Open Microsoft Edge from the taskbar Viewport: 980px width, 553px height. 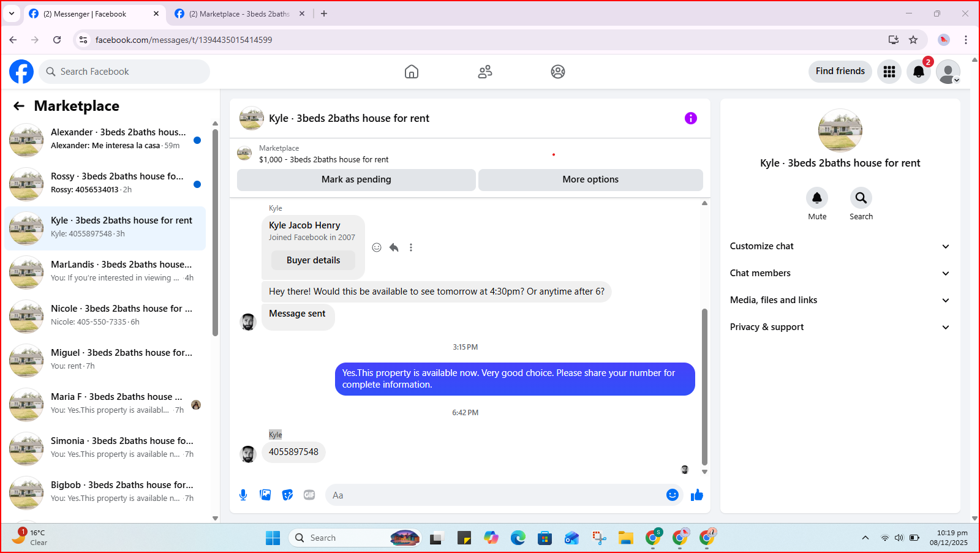[x=518, y=538]
